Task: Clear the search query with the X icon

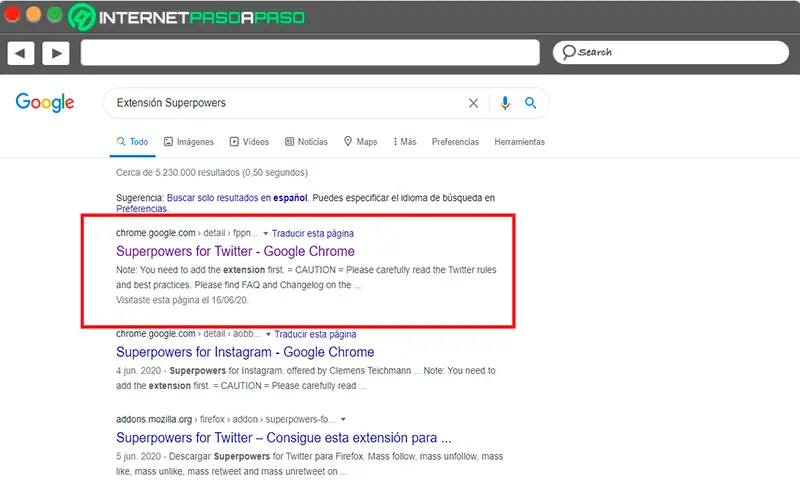Action: click(x=473, y=103)
